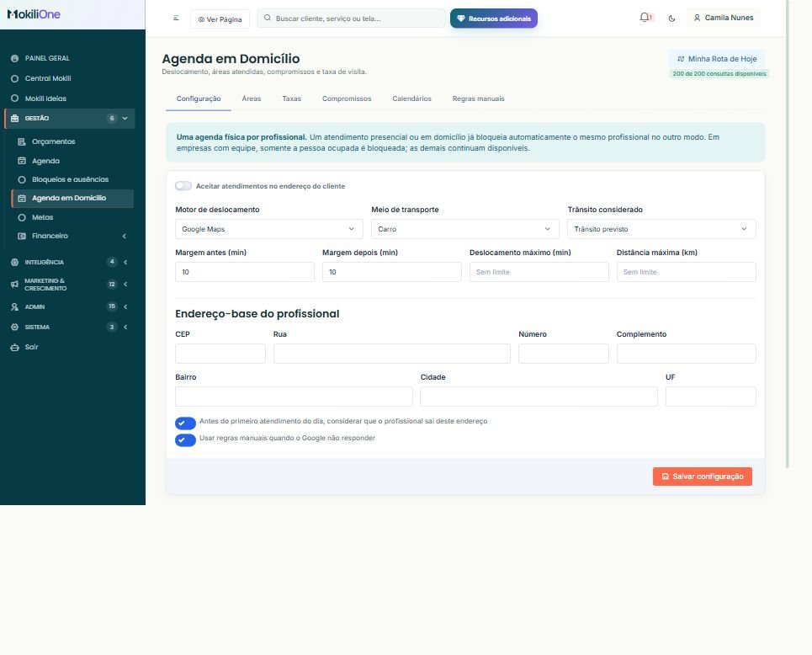The image size is (812, 655).
Task: Click the Sair logout icon
Action: [x=14, y=347]
